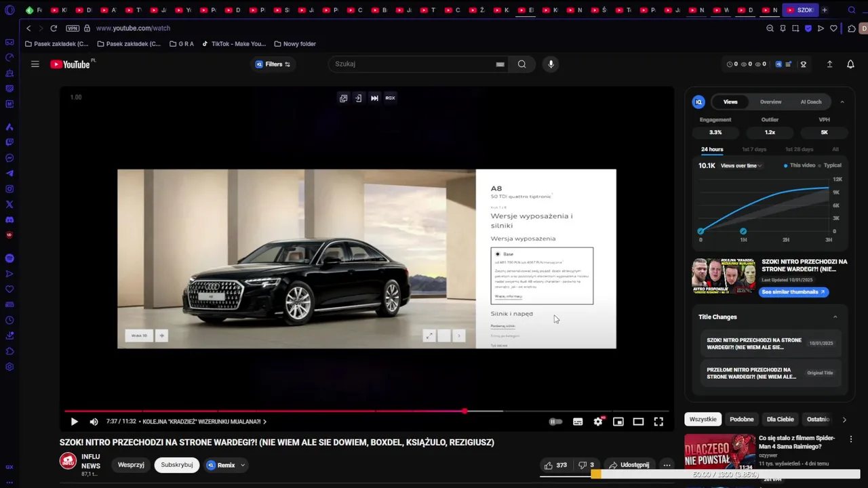Open the Twitch icon in the sidebar

tap(9, 142)
